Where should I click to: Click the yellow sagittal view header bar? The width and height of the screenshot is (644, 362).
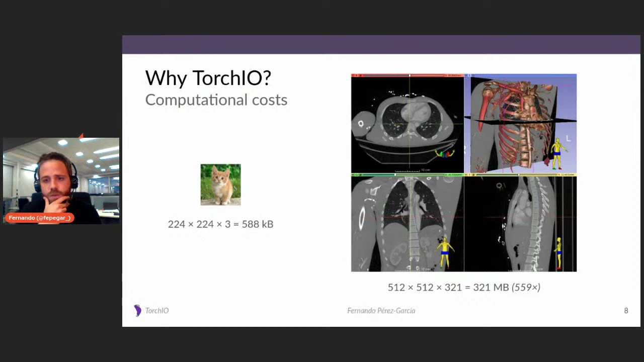click(520, 175)
